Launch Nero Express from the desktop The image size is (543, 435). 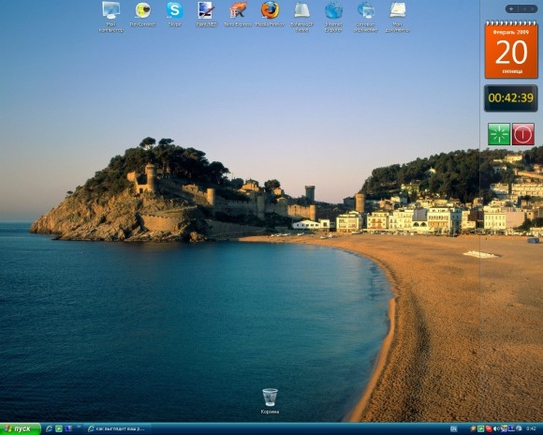point(238,14)
